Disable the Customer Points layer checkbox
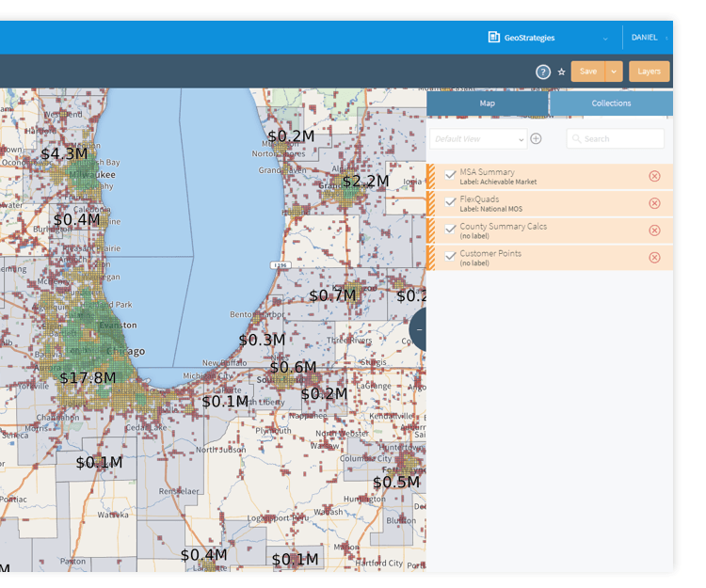 pos(450,257)
